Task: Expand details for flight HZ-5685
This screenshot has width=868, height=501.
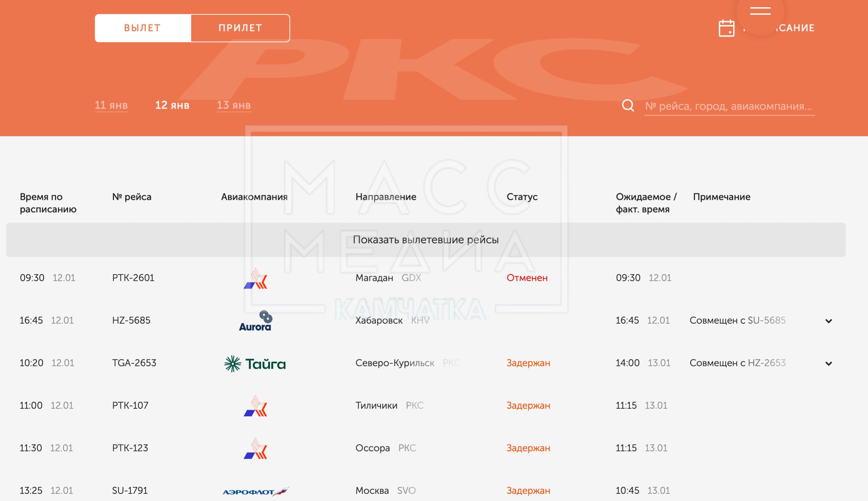Action: 828,321
